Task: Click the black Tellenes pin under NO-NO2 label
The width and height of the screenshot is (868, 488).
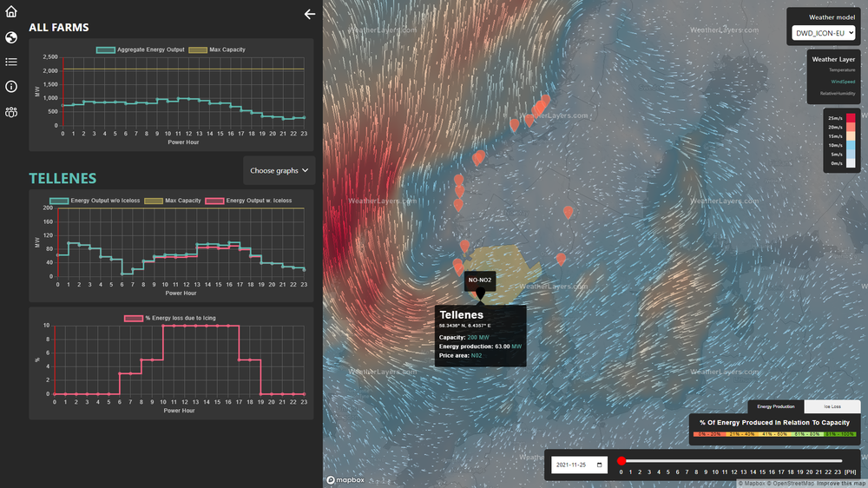Action: 481,293
